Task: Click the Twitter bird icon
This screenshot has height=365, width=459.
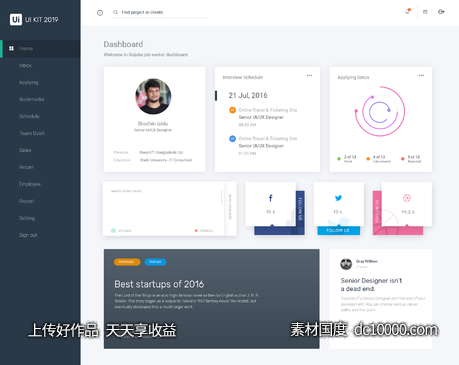Action: tap(338, 198)
